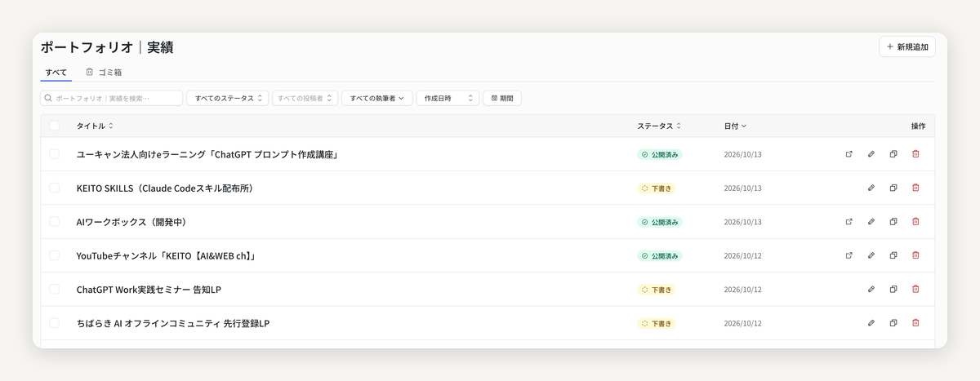Click the 新規追加 button
Image resolution: width=980 pixels, height=381 pixels.
click(x=907, y=47)
